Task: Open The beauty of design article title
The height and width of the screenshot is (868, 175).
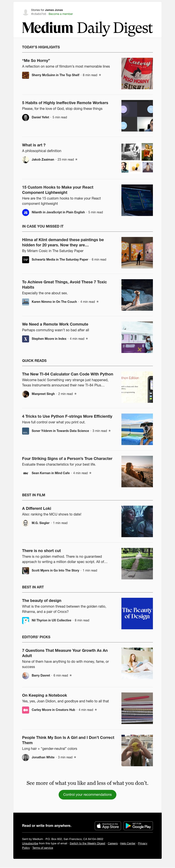Action: point(42,600)
